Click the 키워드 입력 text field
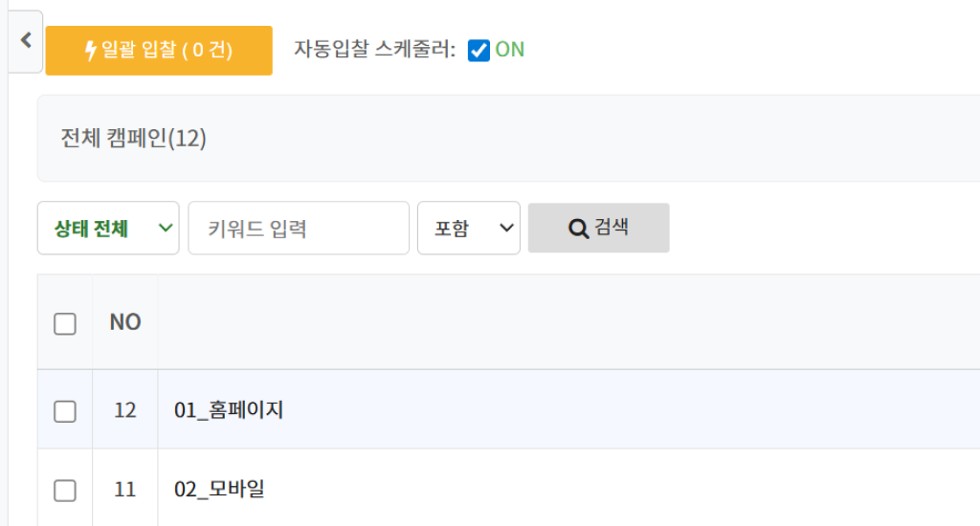 click(299, 229)
